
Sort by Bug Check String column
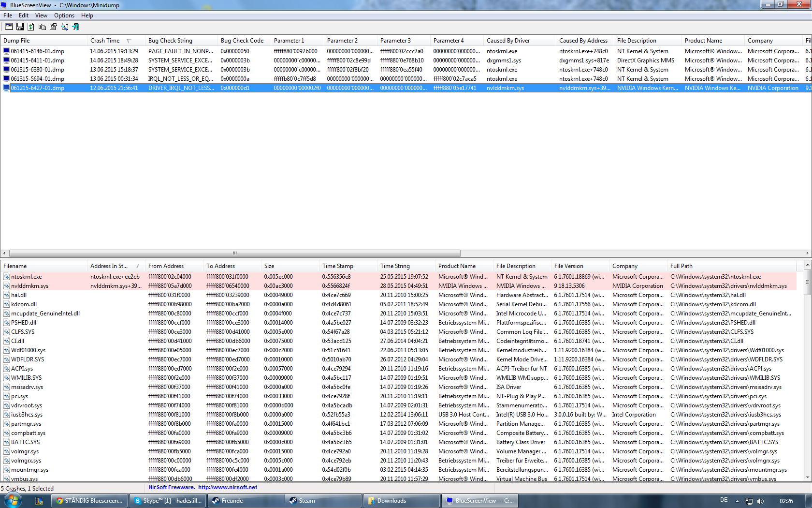(181, 41)
